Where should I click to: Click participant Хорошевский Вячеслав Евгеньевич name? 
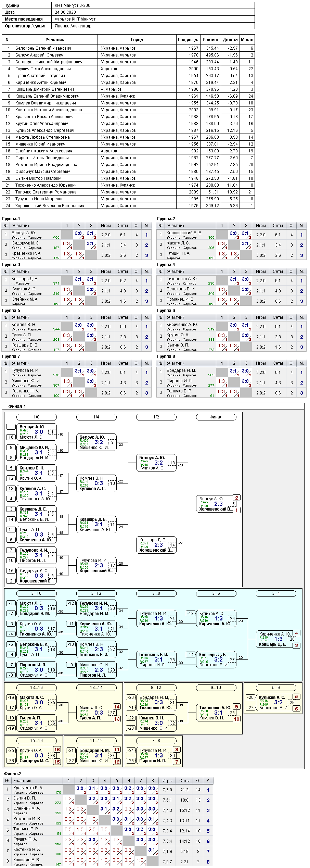click(x=50, y=206)
